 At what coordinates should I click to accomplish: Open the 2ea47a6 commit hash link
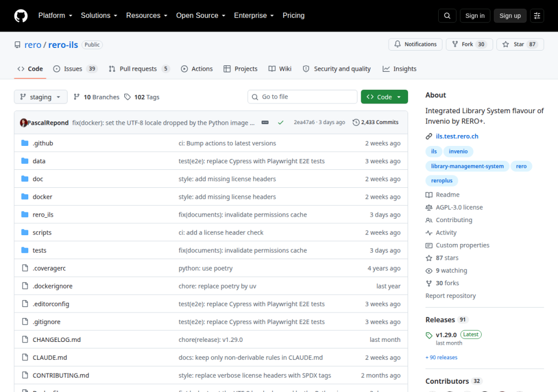pyautogui.click(x=304, y=122)
